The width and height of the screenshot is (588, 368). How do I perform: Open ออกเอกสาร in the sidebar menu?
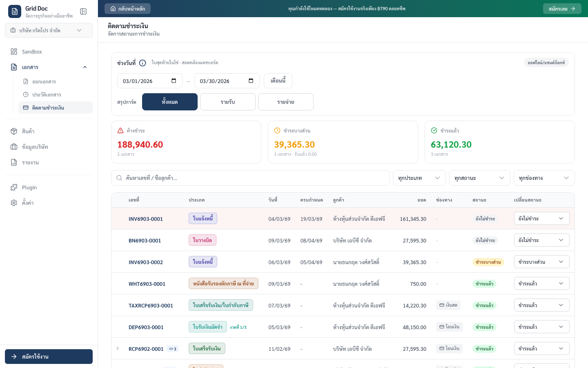point(44,81)
